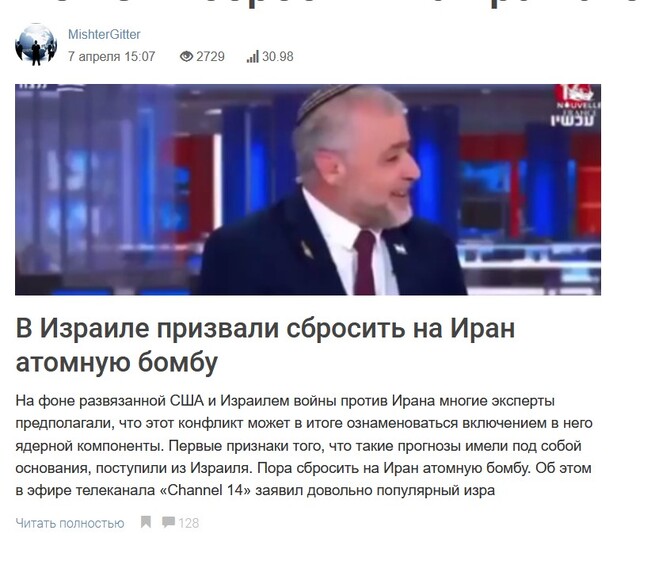Viewport: 655px width, 572px height.
Task: Click the Читать полностью link
Action: coord(70,523)
